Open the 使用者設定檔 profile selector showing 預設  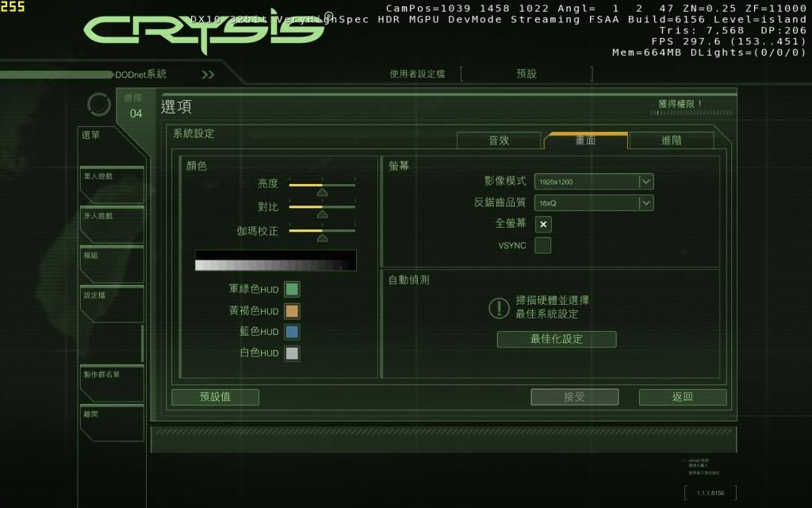coord(526,74)
